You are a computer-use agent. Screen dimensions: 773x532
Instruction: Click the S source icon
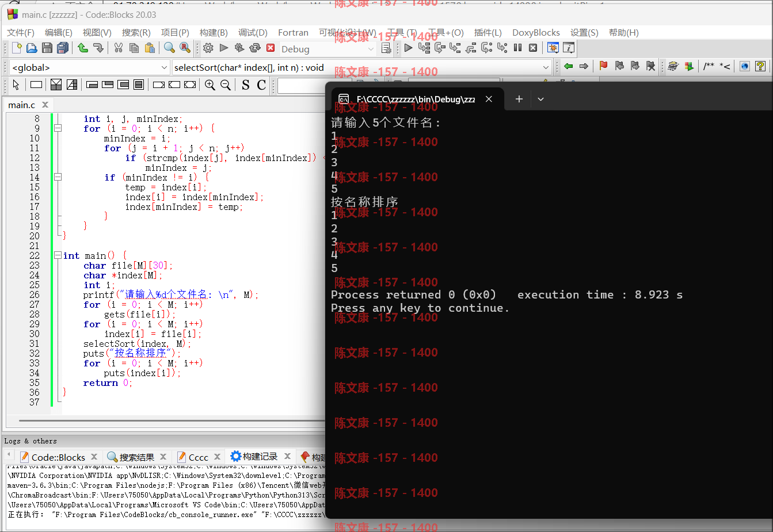tap(246, 85)
